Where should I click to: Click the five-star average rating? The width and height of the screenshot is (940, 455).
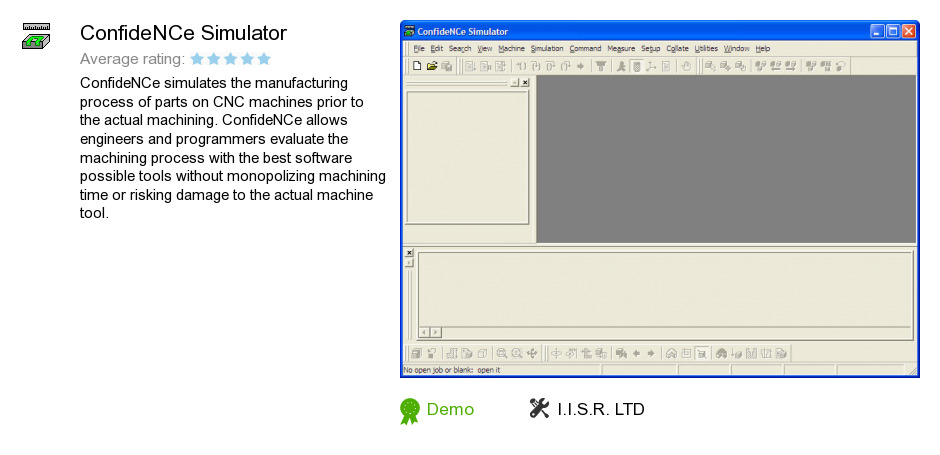231,59
